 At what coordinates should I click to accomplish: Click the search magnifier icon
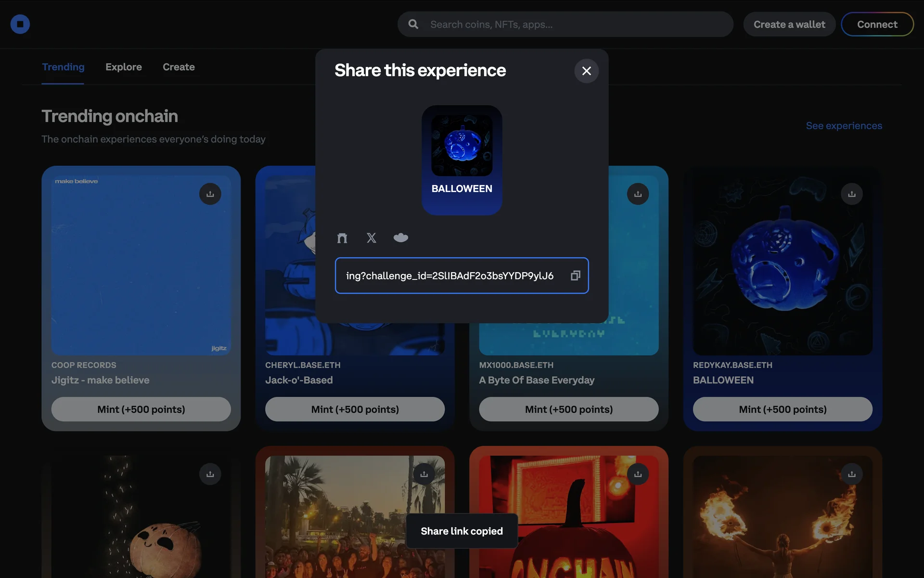[413, 24]
